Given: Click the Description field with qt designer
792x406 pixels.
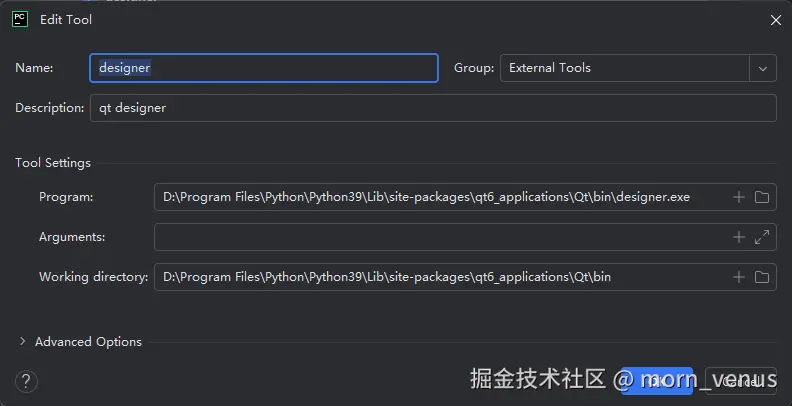Looking at the screenshot, I should (432, 108).
